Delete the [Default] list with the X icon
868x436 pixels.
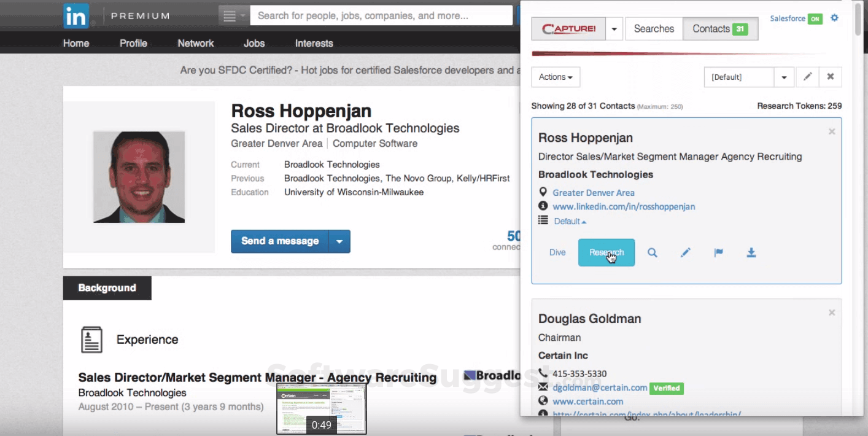[x=831, y=77]
